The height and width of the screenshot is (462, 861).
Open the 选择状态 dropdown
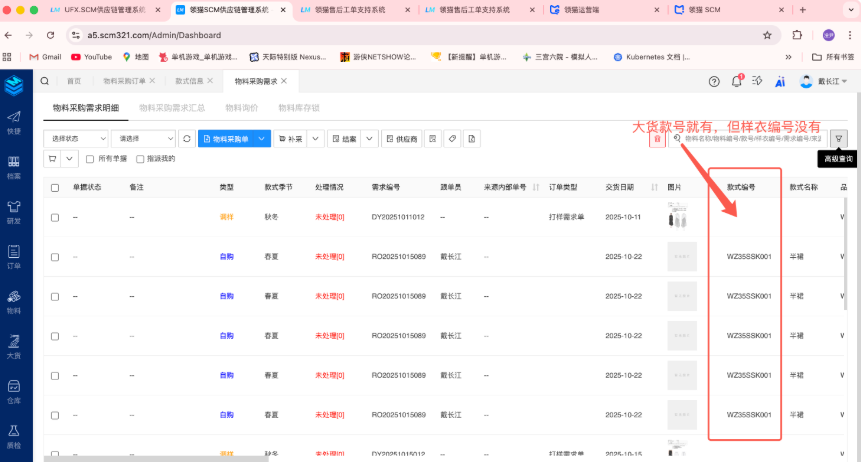[76, 139]
